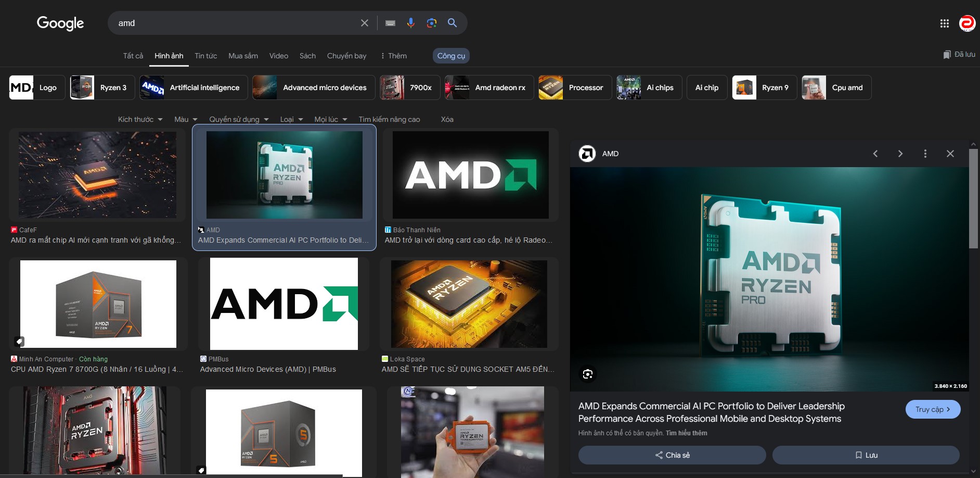
Task: Open the Google account avatar
Action: click(967, 23)
